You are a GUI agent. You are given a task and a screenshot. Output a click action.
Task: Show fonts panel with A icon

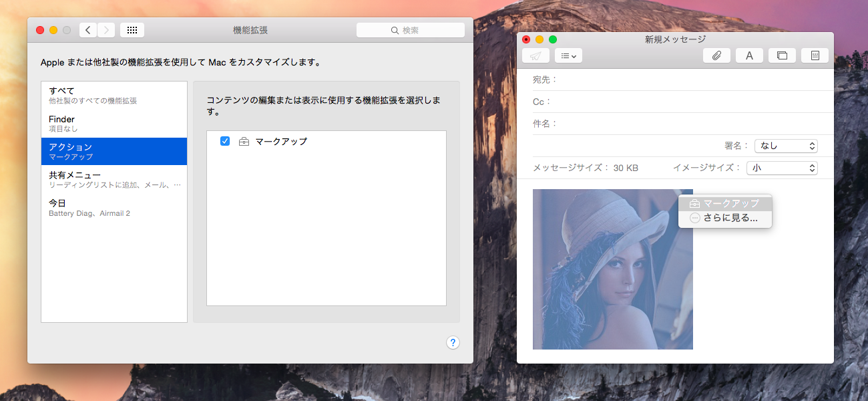[749, 55]
